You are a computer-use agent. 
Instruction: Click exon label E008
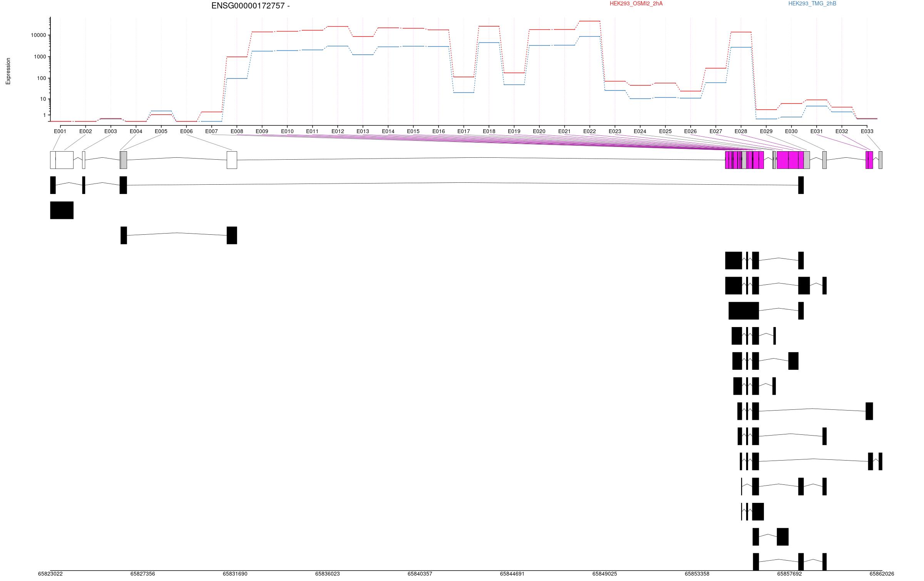click(x=237, y=131)
